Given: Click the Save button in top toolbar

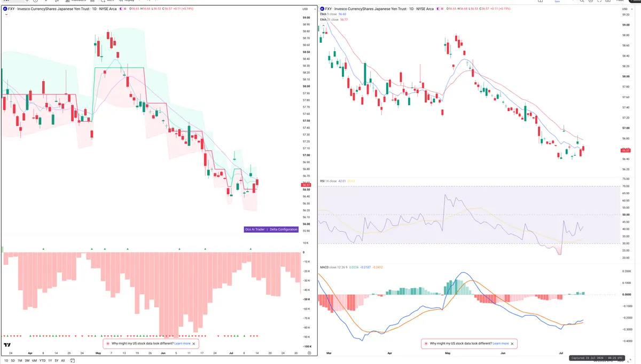Looking at the screenshot, I should point(557,2).
